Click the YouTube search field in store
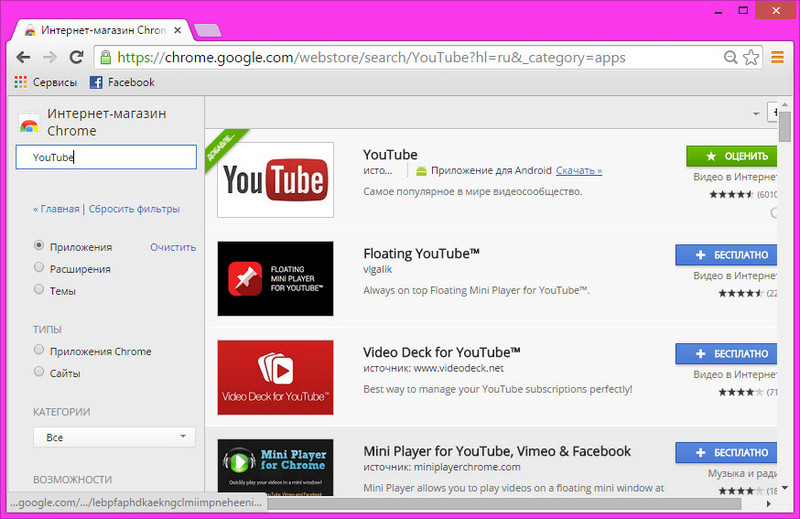This screenshot has height=519, width=800. [x=106, y=157]
